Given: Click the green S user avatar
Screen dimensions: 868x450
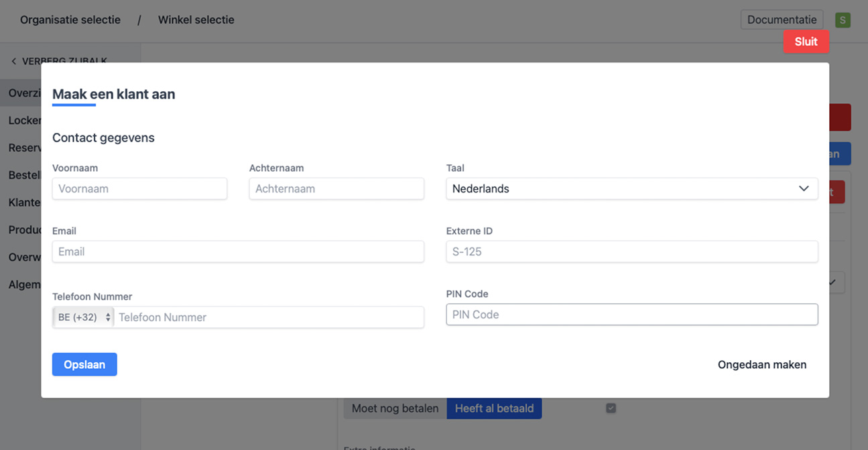Looking at the screenshot, I should [843, 20].
